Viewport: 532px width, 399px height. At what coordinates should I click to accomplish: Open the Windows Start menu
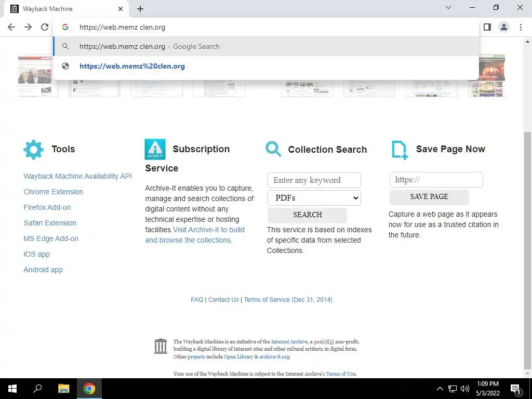click(12, 389)
